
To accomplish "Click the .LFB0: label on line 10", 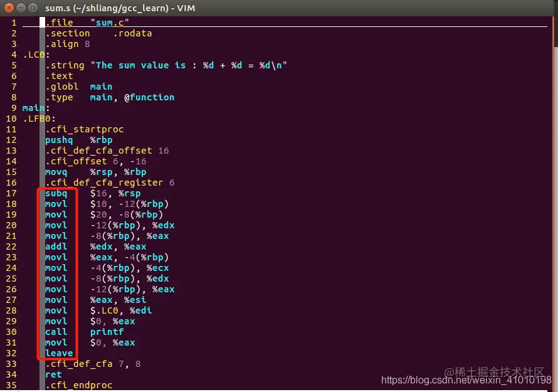I will click(x=39, y=119).
